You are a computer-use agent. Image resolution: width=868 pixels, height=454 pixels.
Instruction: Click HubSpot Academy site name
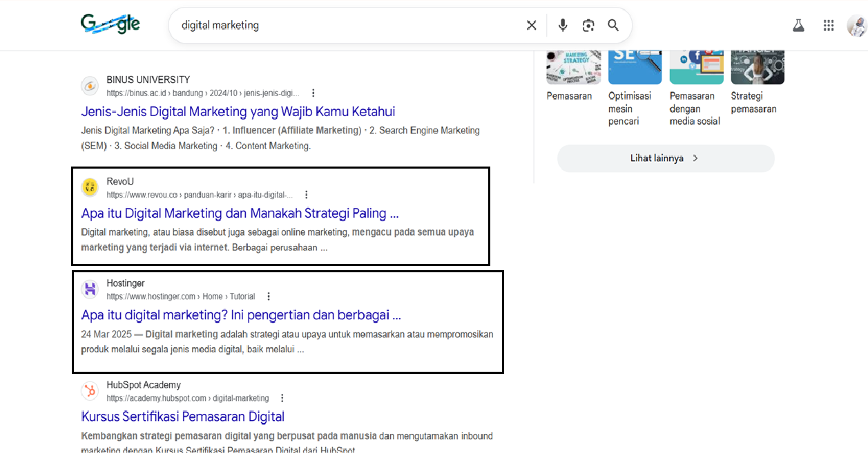(x=144, y=385)
